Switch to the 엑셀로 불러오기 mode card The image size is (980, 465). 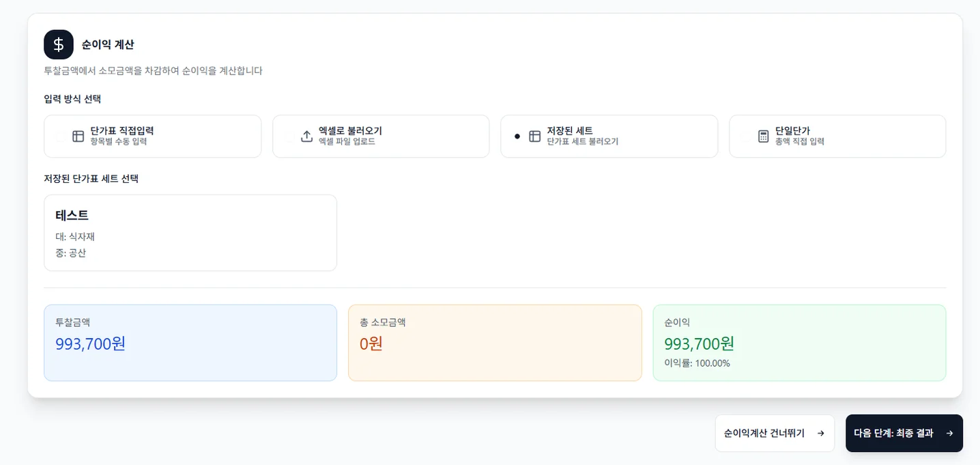tap(381, 136)
